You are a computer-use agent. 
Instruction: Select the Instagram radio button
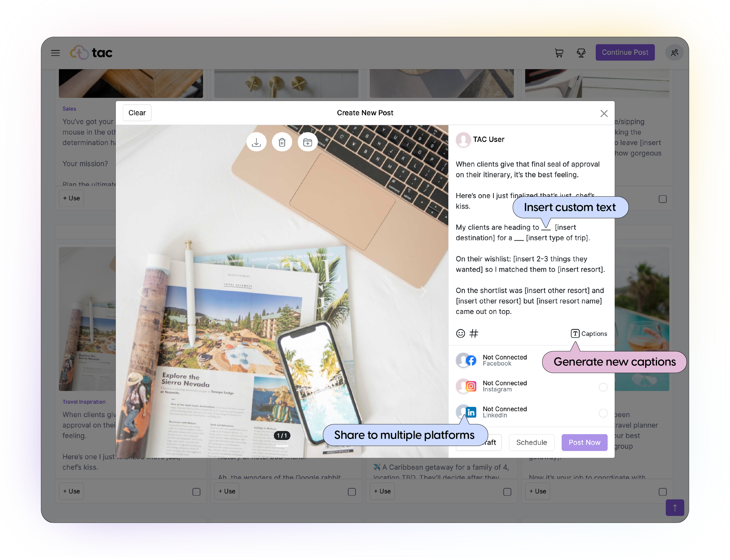coord(603,387)
